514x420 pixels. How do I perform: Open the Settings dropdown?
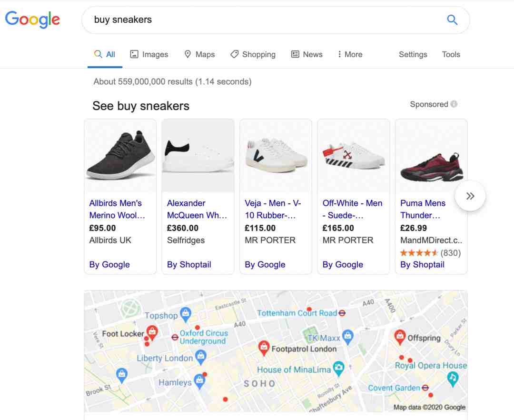[x=413, y=54]
